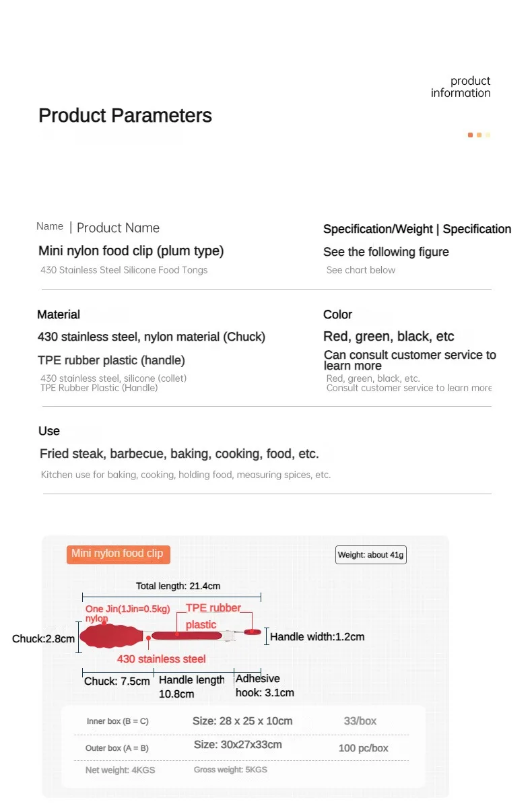Select the Total length: 21.4cm label
This screenshot has width=532, height=806.
tap(178, 586)
